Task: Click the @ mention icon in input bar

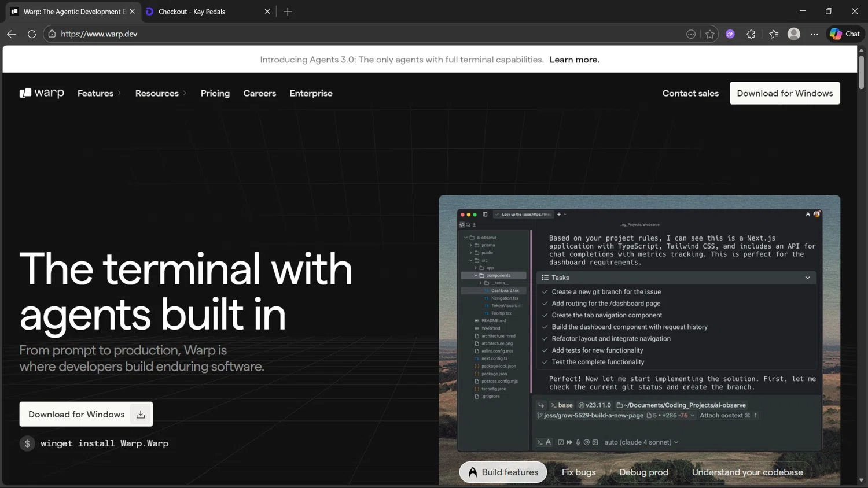Action: (x=586, y=442)
